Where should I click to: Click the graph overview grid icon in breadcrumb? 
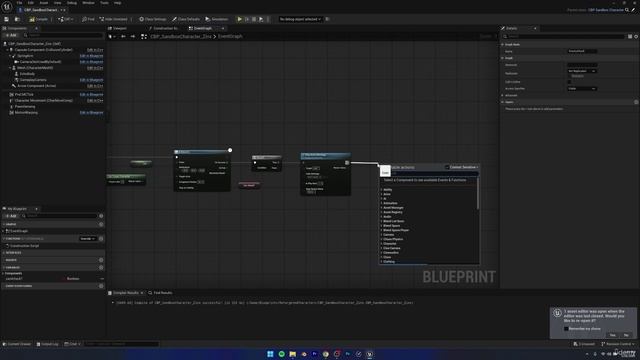[x=144, y=37]
